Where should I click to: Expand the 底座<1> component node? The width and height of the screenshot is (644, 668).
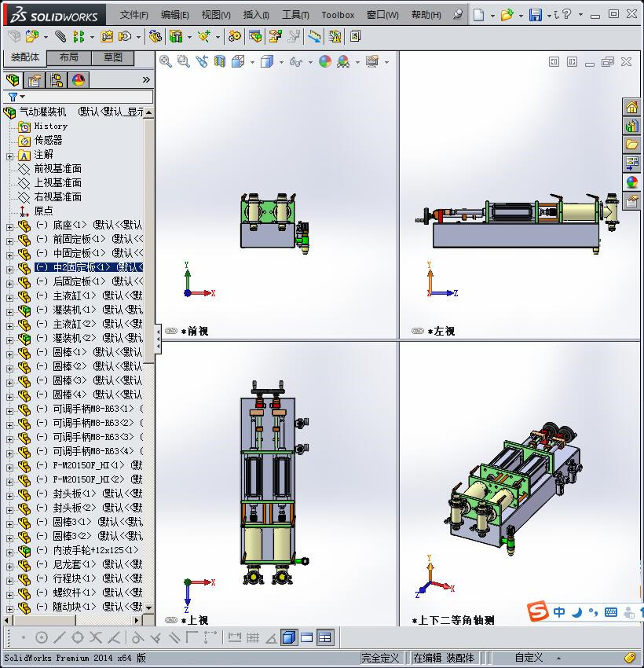tap(9, 227)
